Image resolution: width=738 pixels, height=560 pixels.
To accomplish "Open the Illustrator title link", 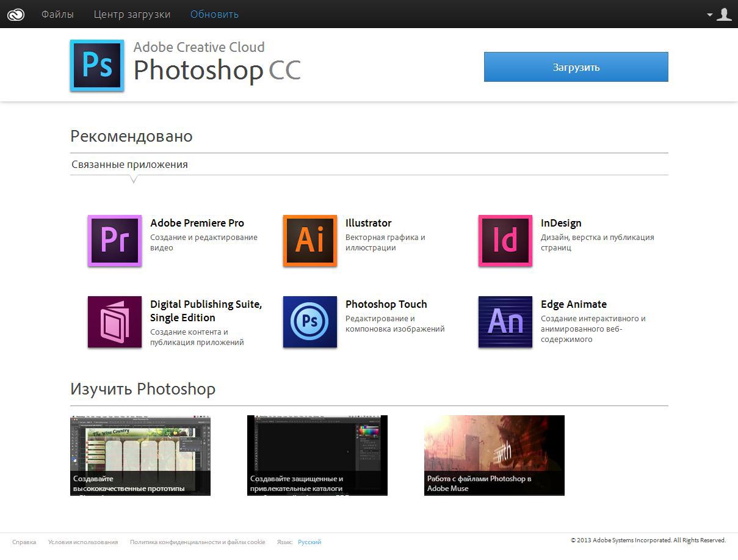I will click(x=369, y=223).
